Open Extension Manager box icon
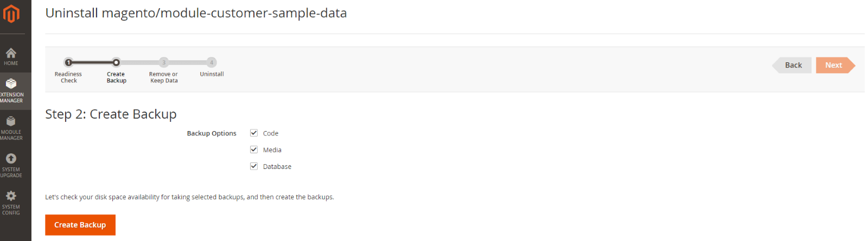The width and height of the screenshot is (868, 241). tap(11, 83)
